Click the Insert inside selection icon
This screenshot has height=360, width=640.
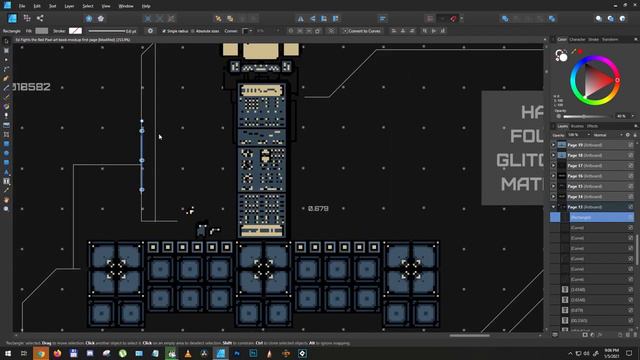(622, 19)
